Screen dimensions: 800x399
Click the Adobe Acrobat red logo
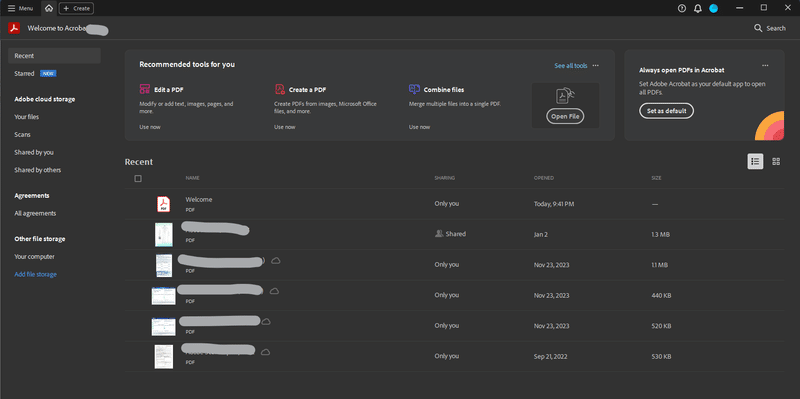14,28
